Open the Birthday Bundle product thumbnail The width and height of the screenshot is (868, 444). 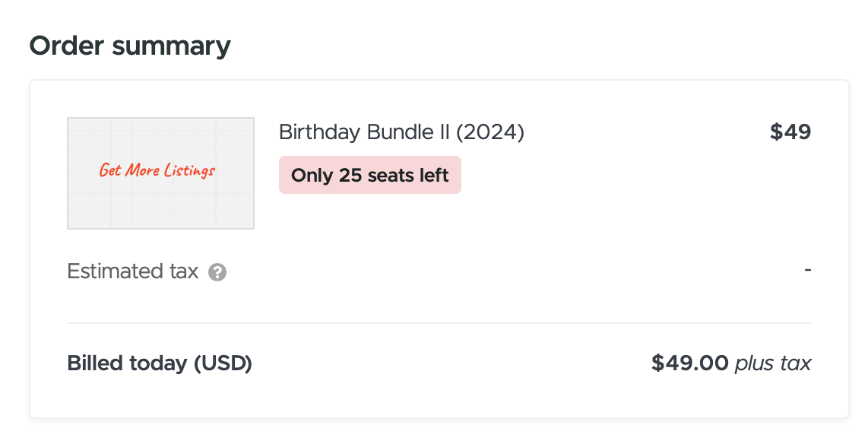tap(160, 173)
